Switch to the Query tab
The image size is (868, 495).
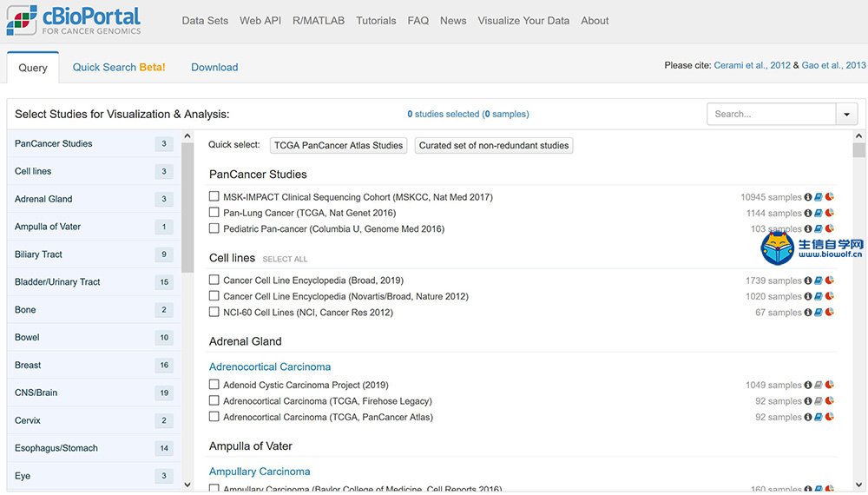[33, 68]
